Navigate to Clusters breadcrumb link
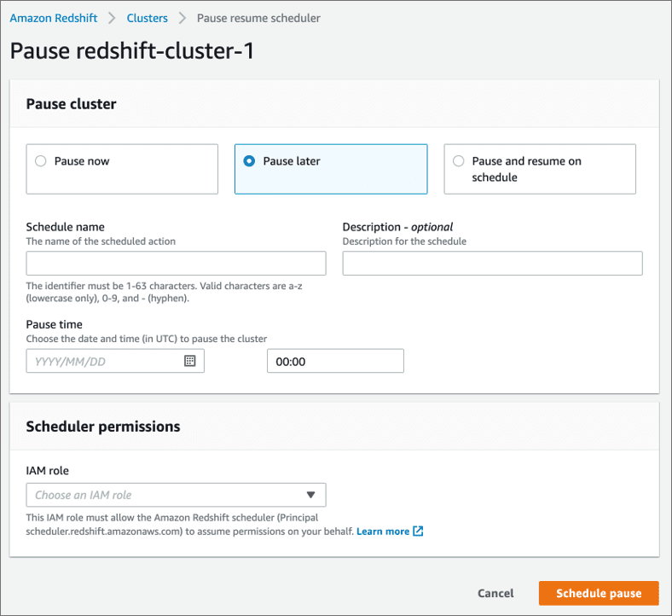This screenshot has width=672, height=616. [x=147, y=18]
